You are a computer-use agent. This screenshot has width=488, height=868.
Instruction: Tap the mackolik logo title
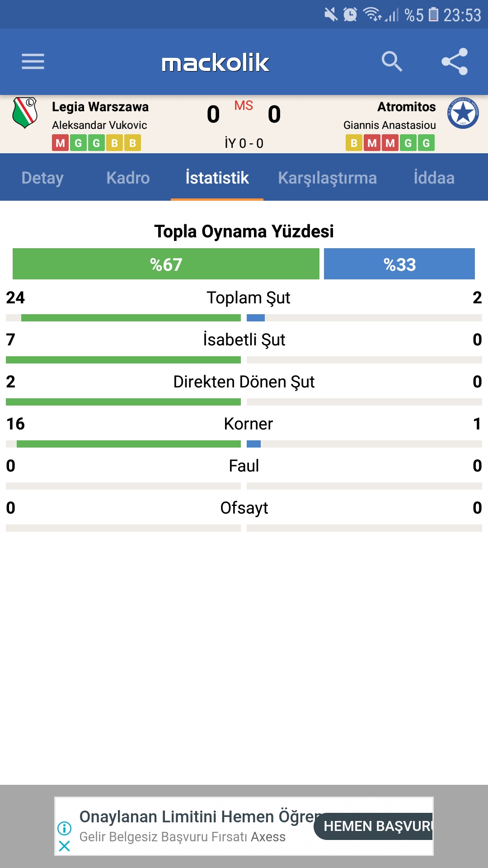point(216,62)
